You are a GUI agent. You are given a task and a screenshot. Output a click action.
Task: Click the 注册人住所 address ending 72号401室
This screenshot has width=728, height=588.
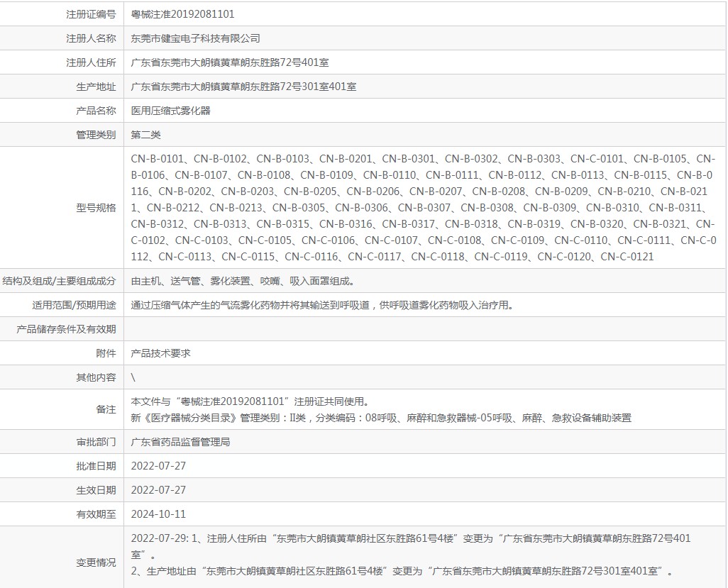point(230,62)
